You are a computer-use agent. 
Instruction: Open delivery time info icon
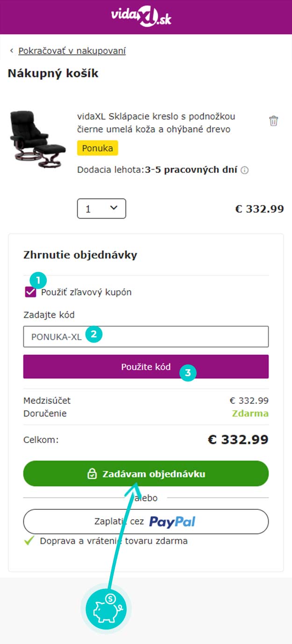pyautogui.click(x=244, y=170)
